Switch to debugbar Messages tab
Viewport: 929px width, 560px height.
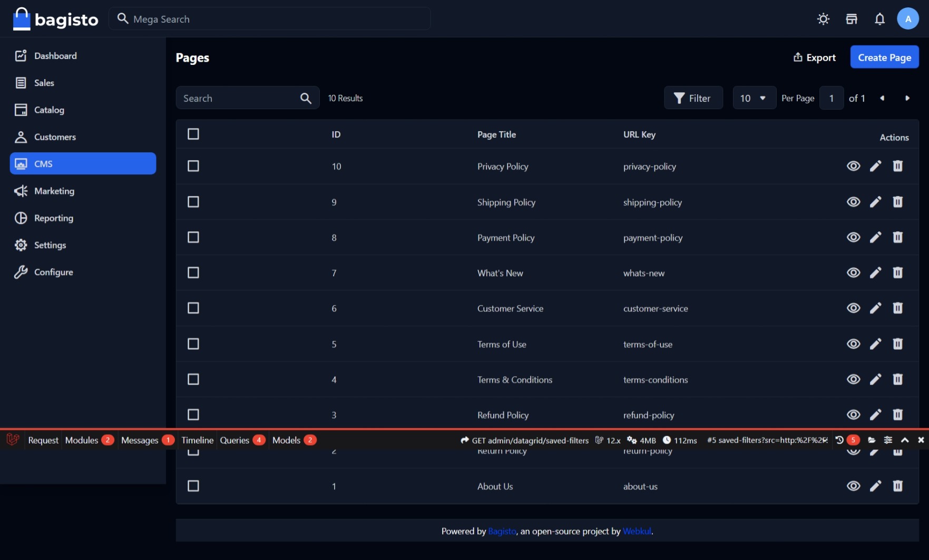(x=148, y=440)
